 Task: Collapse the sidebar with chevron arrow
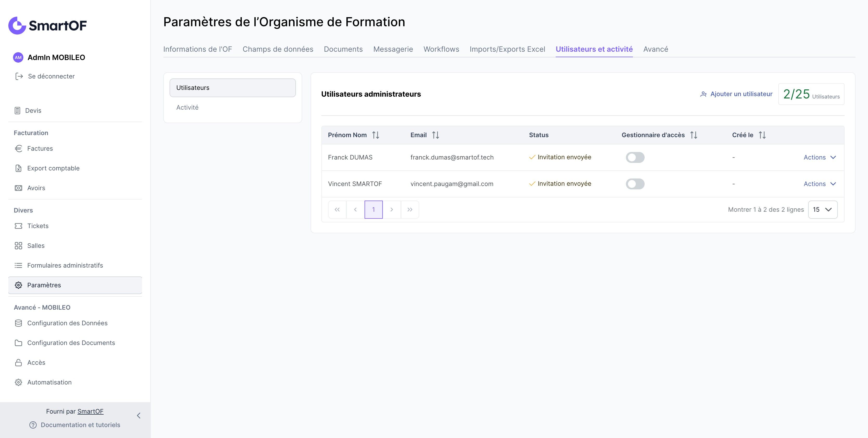139,415
